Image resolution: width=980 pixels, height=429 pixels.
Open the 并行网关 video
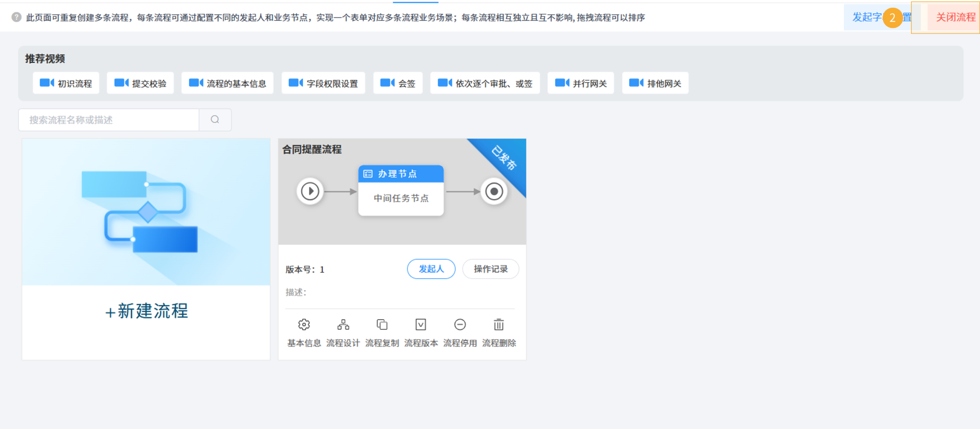[x=581, y=83]
